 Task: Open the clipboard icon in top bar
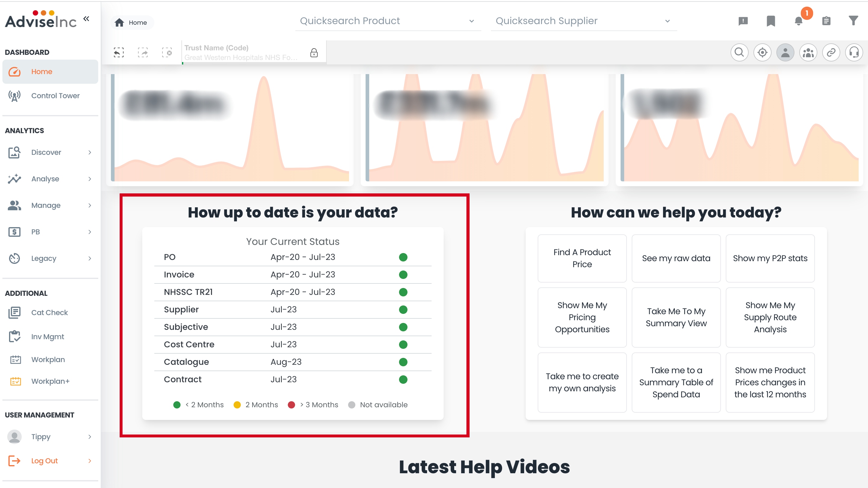click(x=826, y=21)
